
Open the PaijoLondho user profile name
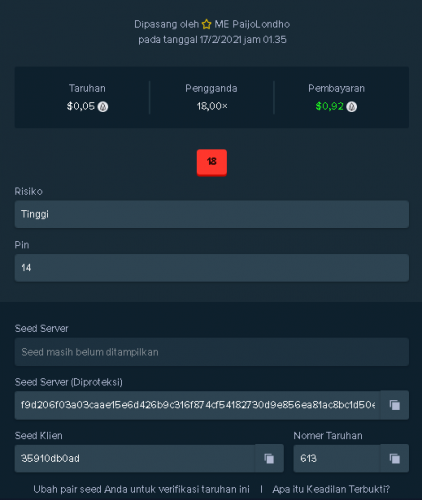tap(261, 24)
